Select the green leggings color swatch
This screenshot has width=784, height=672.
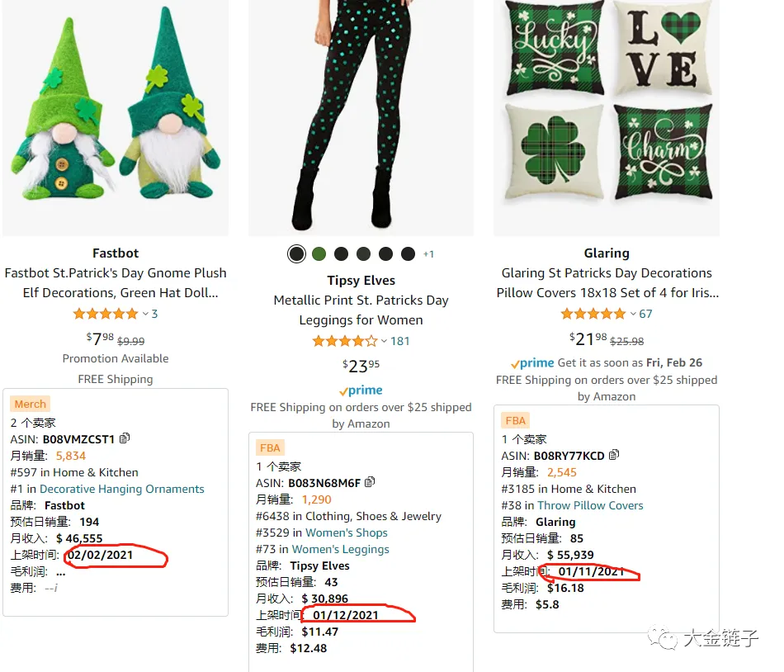319,254
